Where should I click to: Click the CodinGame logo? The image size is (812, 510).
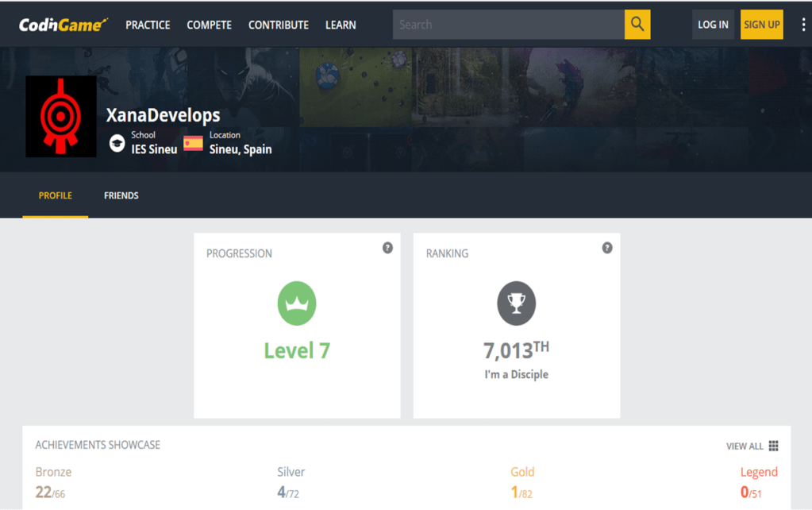pos(63,25)
